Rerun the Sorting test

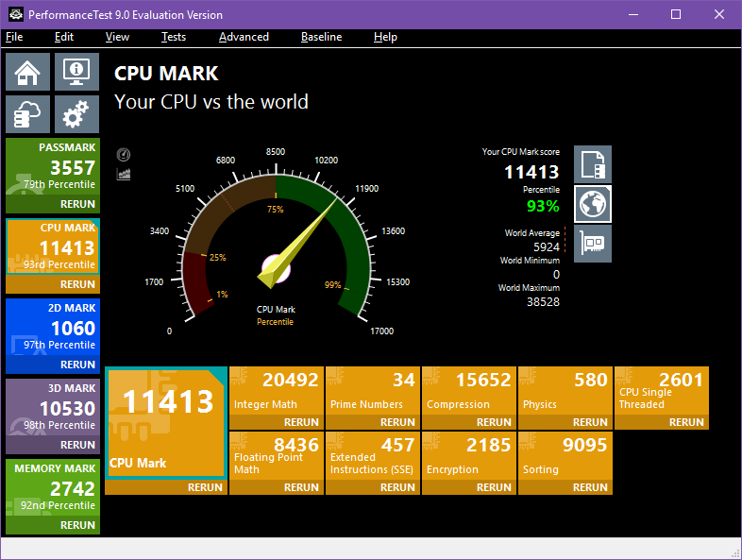pyautogui.click(x=565, y=487)
